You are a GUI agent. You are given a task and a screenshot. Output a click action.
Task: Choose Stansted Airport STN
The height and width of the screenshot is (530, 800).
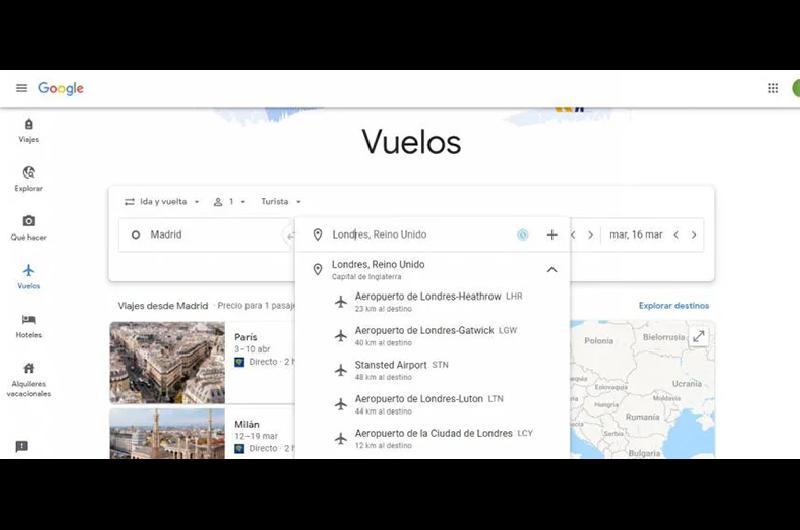(432, 370)
